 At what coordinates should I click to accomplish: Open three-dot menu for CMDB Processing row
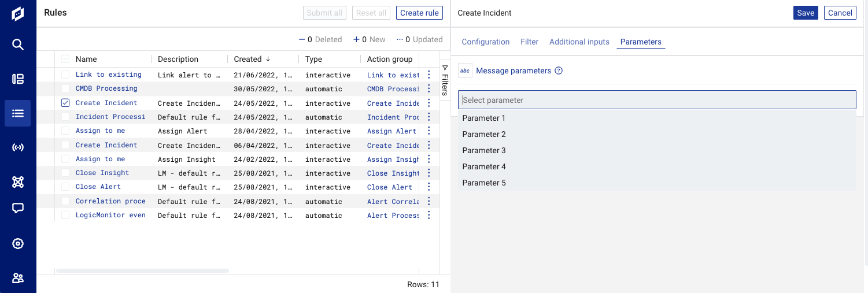(x=429, y=88)
